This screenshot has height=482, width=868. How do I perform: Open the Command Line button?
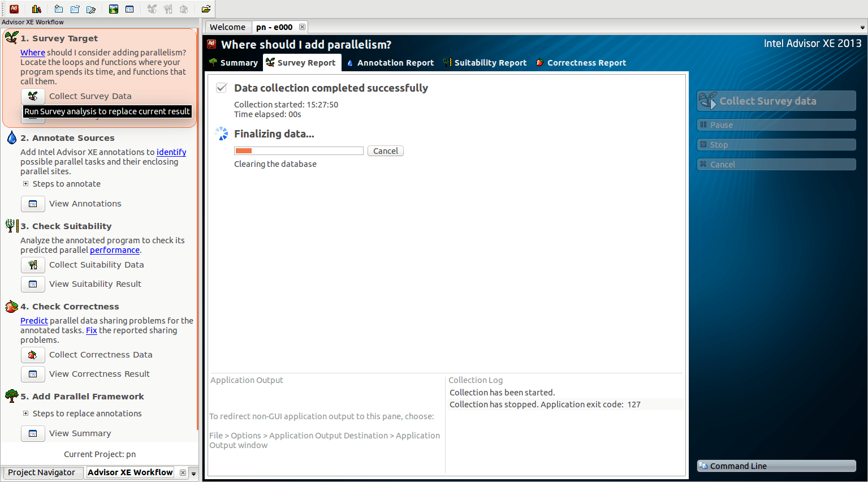[x=776, y=466]
